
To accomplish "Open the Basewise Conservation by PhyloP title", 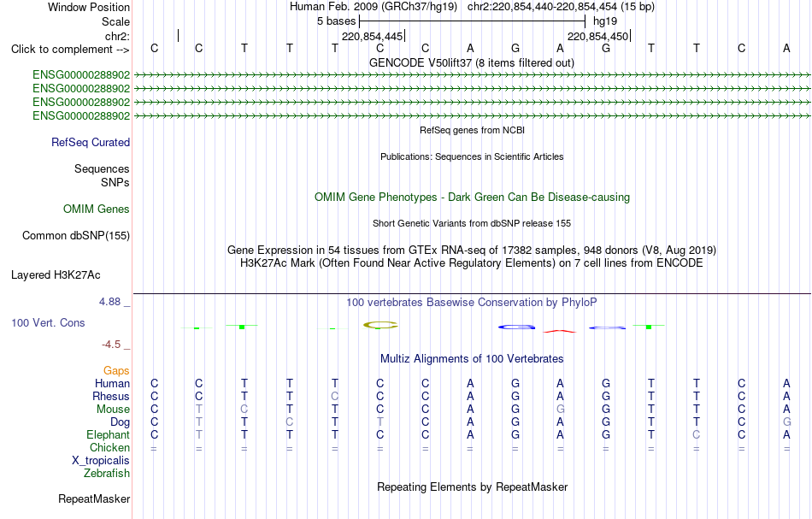I will click(x=472, y=303).
